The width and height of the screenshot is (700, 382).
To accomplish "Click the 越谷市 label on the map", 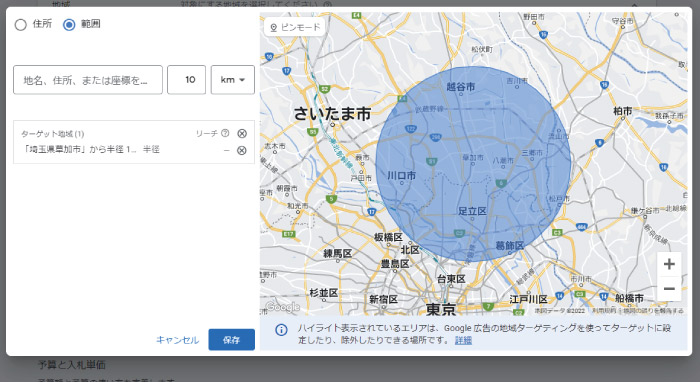I will 461,87.
